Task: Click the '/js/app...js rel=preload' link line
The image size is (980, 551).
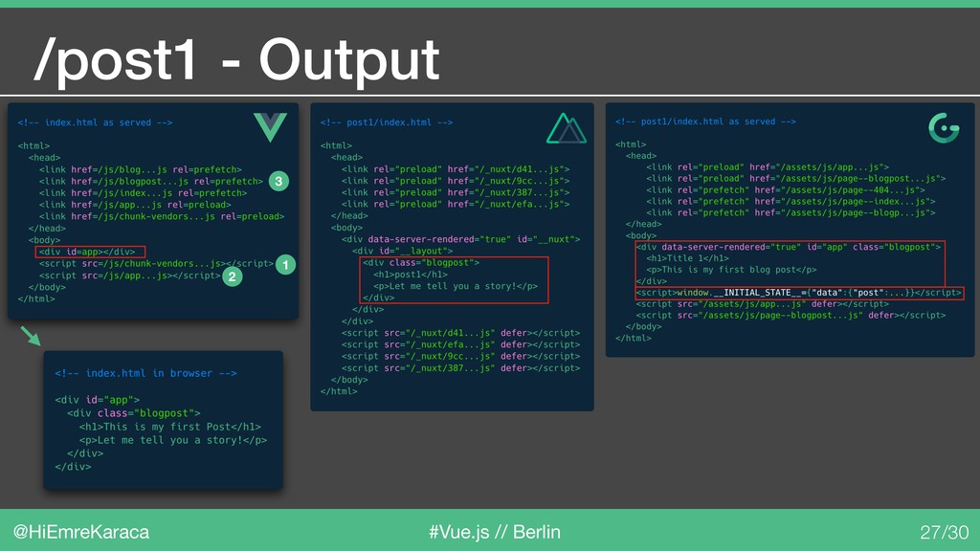Action: pyautogui.click(x=135, y=205)
